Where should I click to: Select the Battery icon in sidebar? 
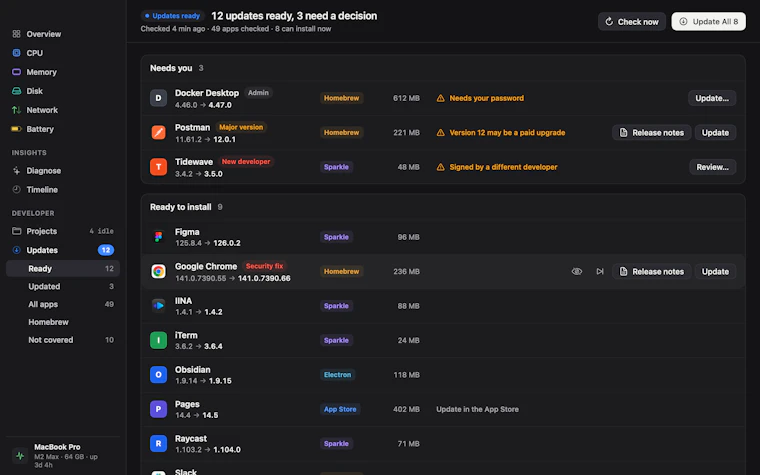point(16,129)
